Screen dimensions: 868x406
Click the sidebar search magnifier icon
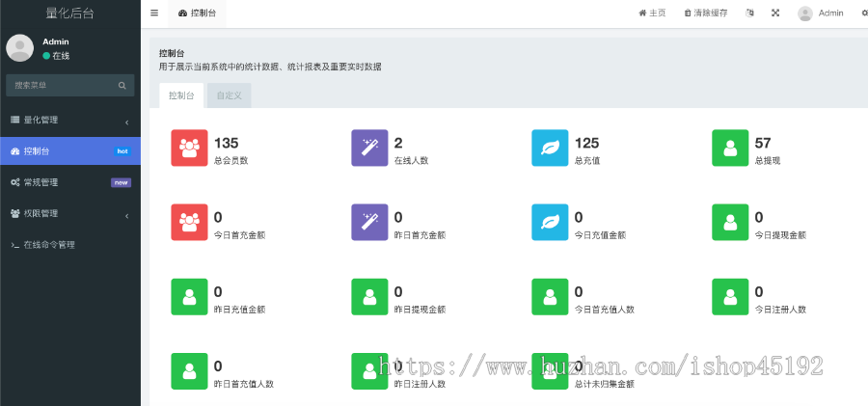pyautogui.click(x=122, y=86)
